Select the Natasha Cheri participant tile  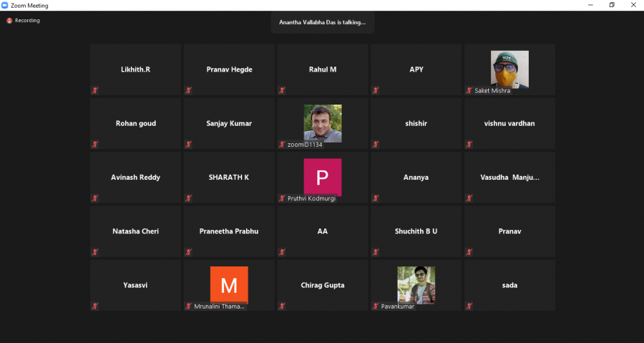point(135,231)
